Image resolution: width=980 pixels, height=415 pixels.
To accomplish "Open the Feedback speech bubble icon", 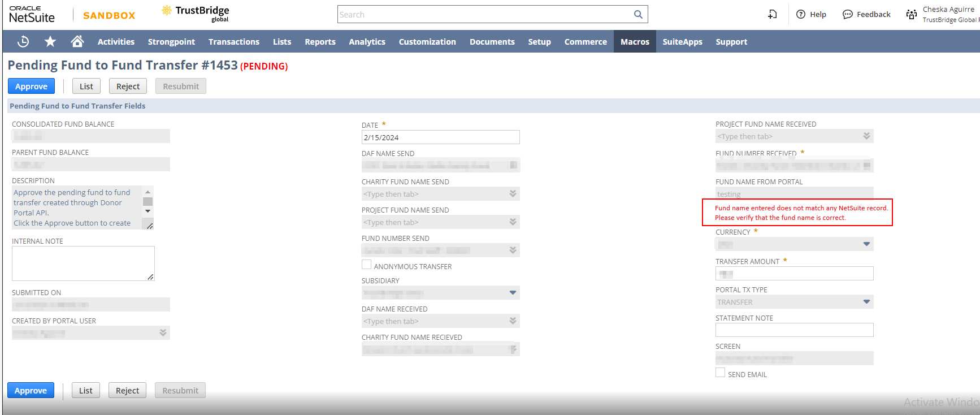I will pos(847,15).
